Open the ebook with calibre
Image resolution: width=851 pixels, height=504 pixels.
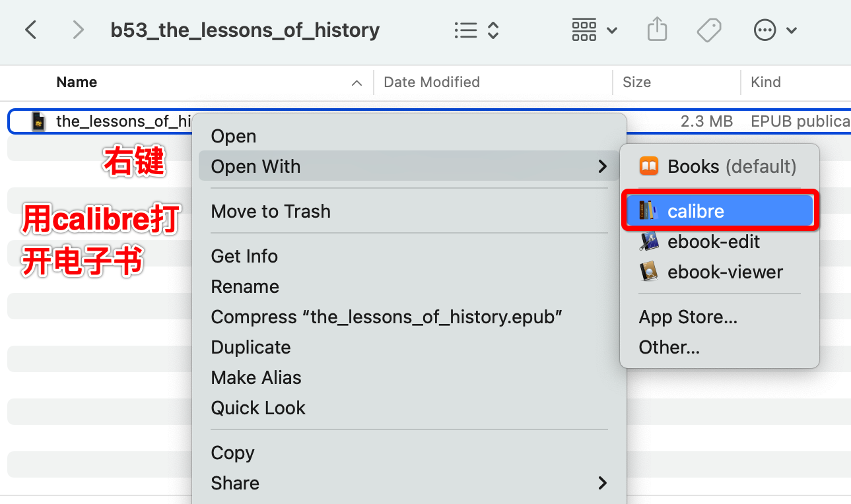point(695,211)
